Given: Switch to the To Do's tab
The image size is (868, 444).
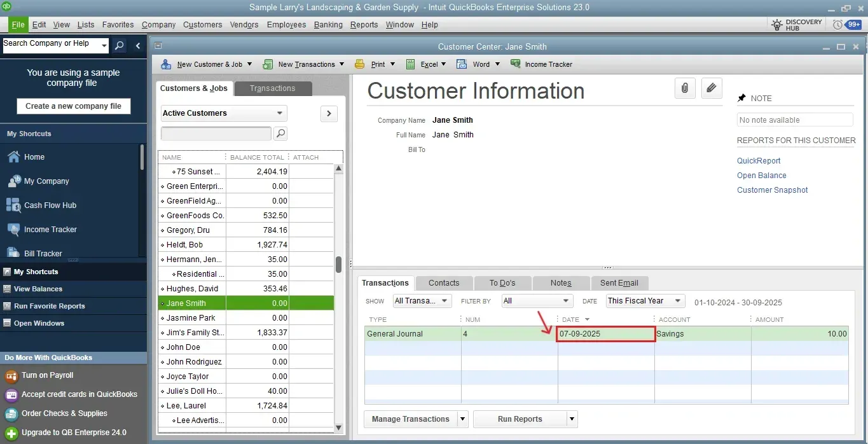Looking at the screenshot, I should pyautogui.click(x=502, y=283).
